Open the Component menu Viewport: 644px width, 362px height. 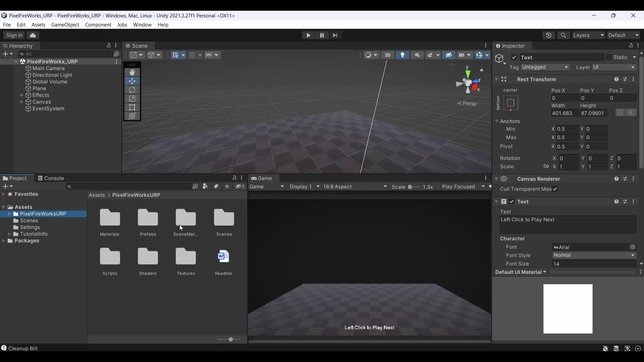point(98,25)
